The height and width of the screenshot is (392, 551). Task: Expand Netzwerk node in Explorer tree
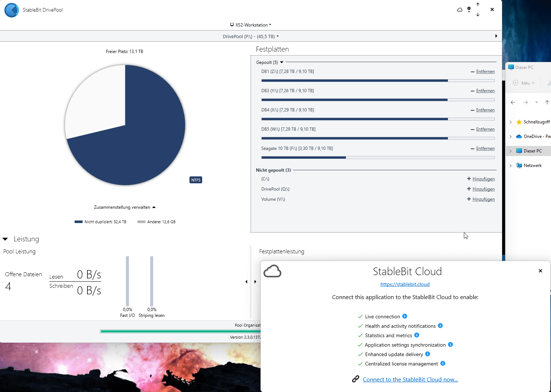(x=511, y=166)
